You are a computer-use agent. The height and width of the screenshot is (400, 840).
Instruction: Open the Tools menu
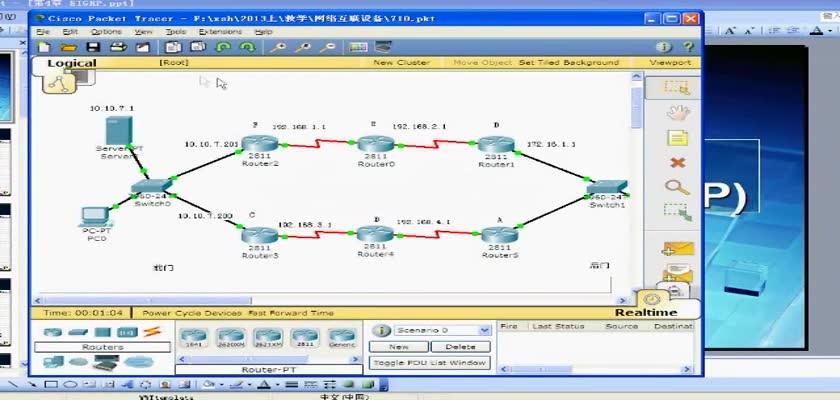[175, 32]
